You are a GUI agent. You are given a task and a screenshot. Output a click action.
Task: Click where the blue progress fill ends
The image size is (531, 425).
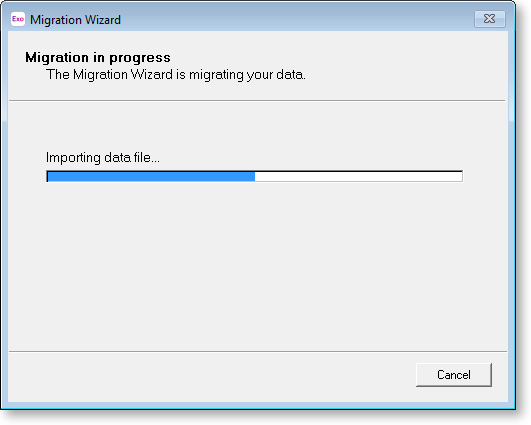click(x=255, y=176)
